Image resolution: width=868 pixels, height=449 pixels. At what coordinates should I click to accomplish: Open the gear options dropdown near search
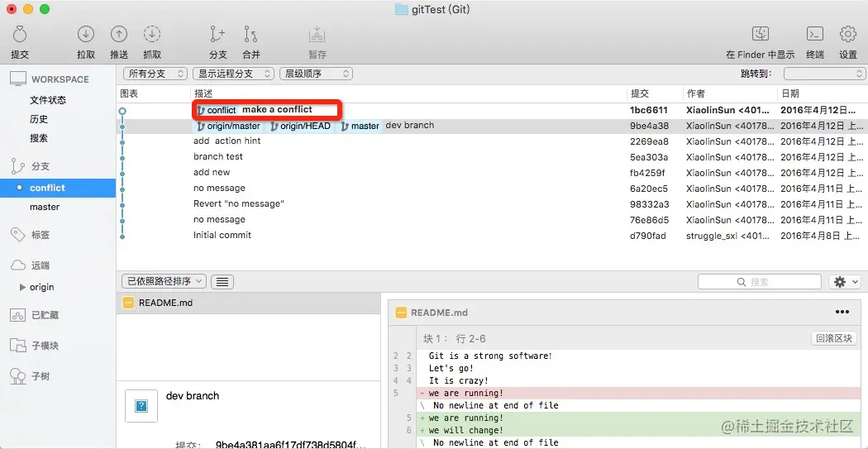(x=845, y=282)
